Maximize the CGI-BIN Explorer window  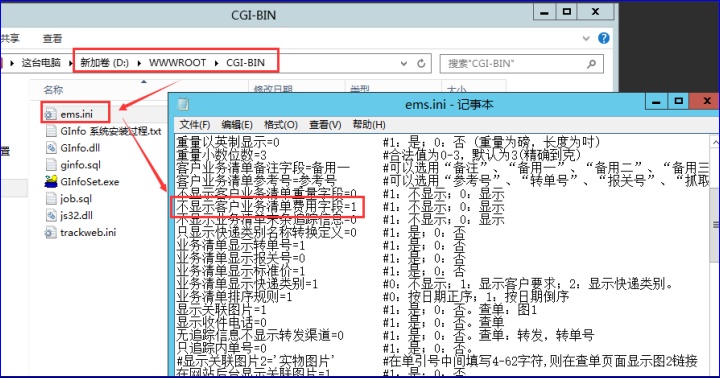tap(567, 12)
